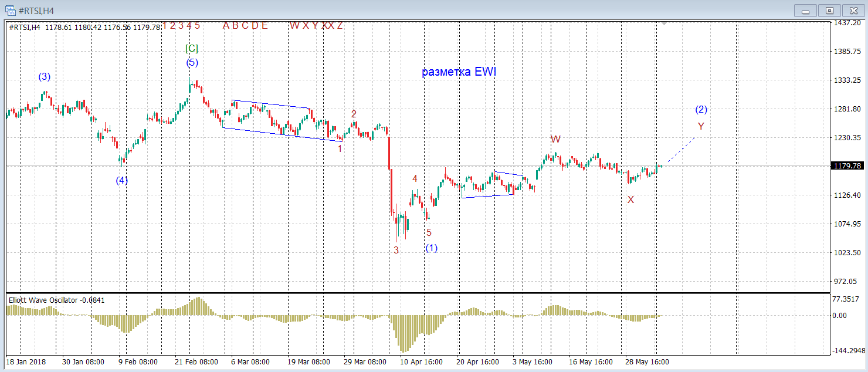
Task: Click the '16 May 16:00' time axis label
Action: [x=591, y=362]
